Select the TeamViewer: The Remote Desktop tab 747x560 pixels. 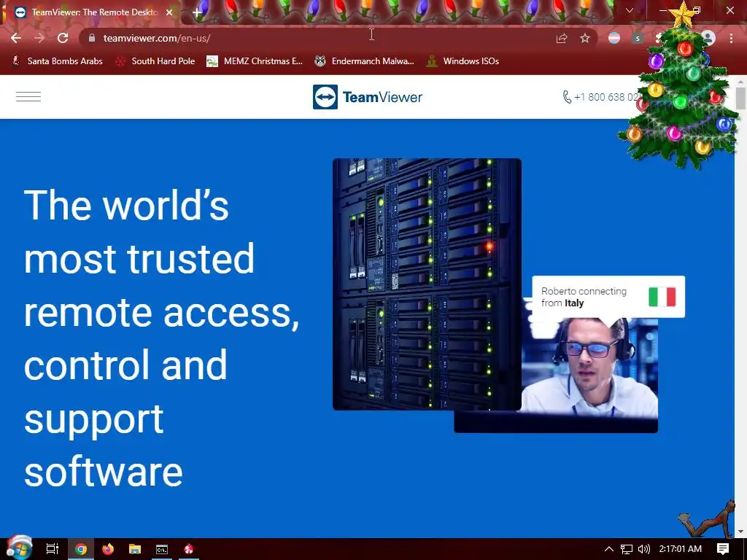[94, 12]
